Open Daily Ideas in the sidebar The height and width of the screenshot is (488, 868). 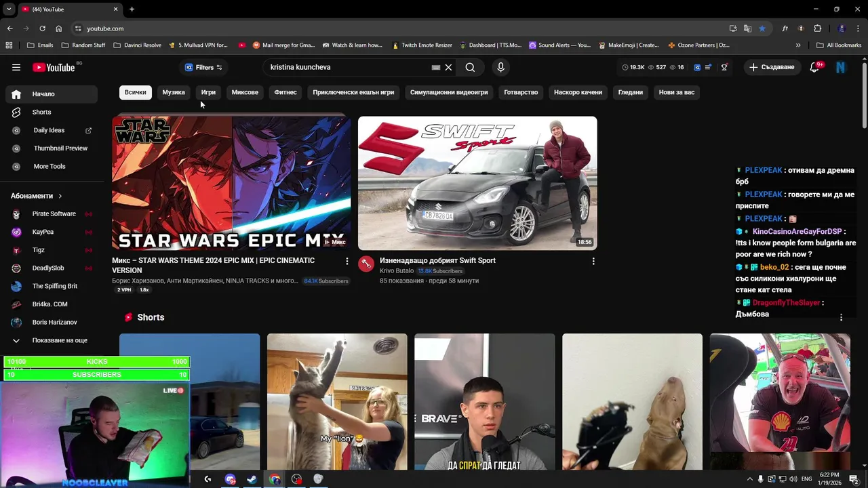[52, 130]
